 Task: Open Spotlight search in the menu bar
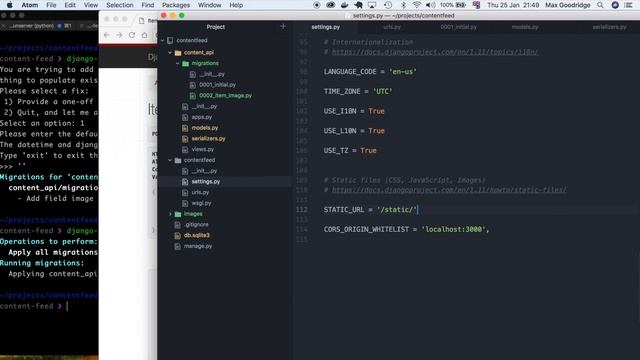(x=600, y=5)
